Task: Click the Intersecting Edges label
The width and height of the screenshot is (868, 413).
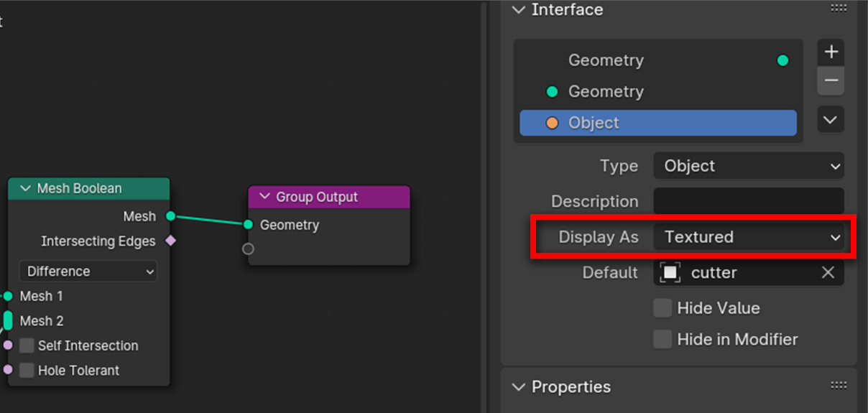Action: click(x=98, y=241)
